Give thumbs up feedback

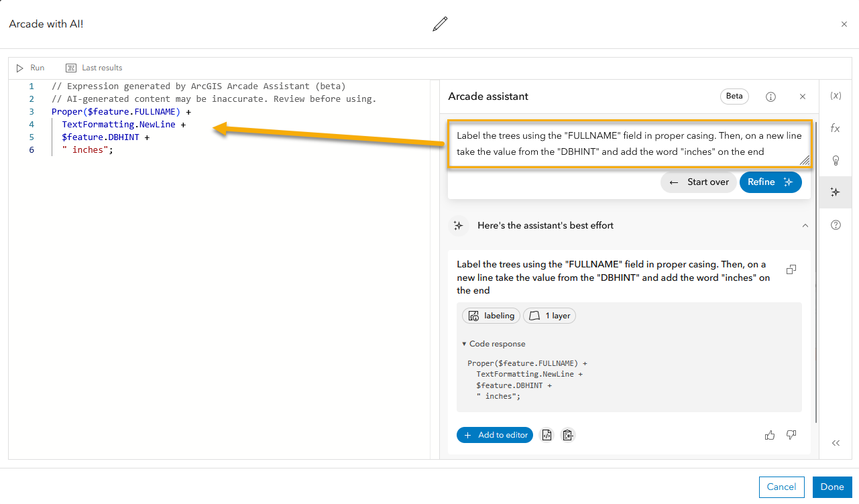770,435
